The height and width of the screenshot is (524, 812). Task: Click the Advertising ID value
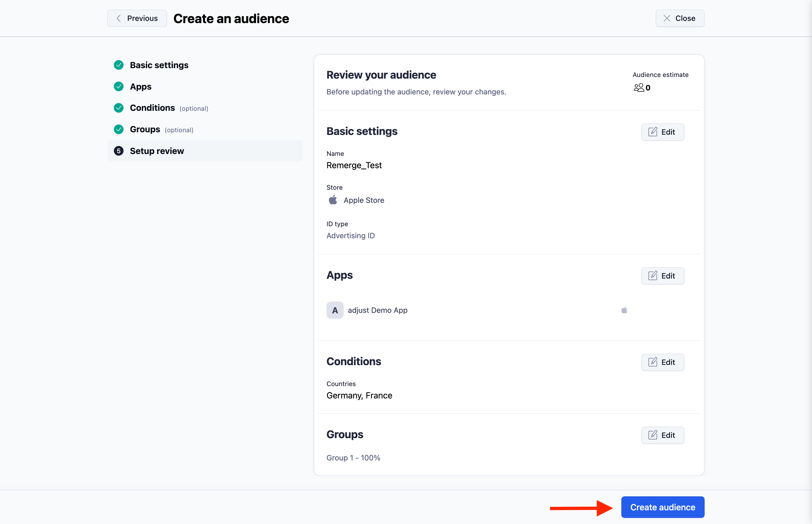pyautogui.click(x=351, y=236)
